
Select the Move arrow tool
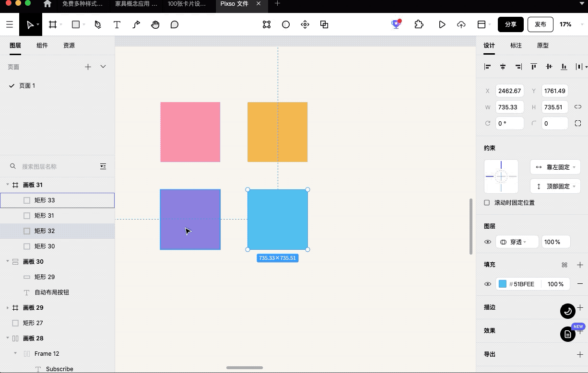[x=31, y=24]
